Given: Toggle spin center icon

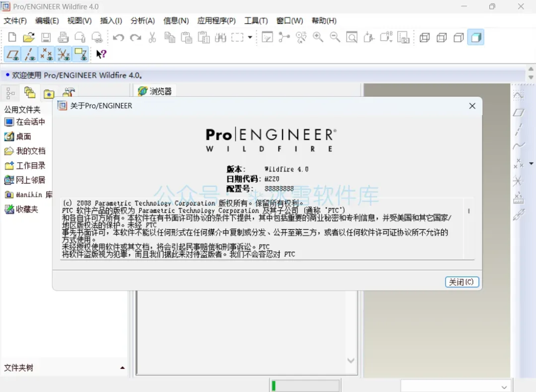Looking at the screenshot, I should [x=284, y=37].
